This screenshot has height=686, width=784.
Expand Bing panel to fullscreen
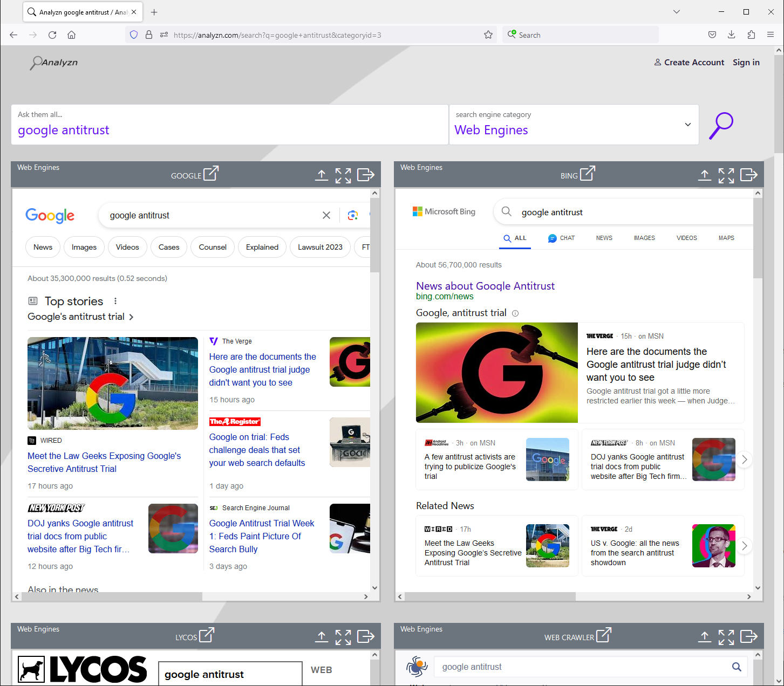coord(726,175)
